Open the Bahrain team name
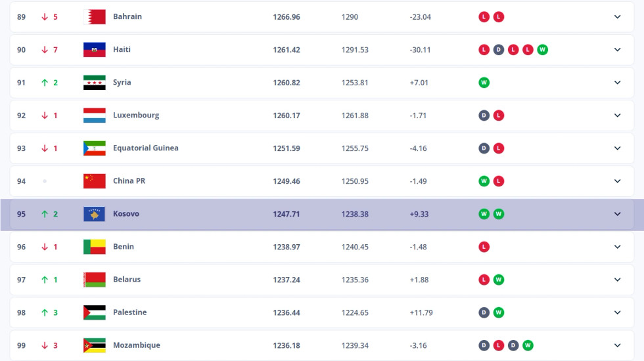 pos(127,16)
